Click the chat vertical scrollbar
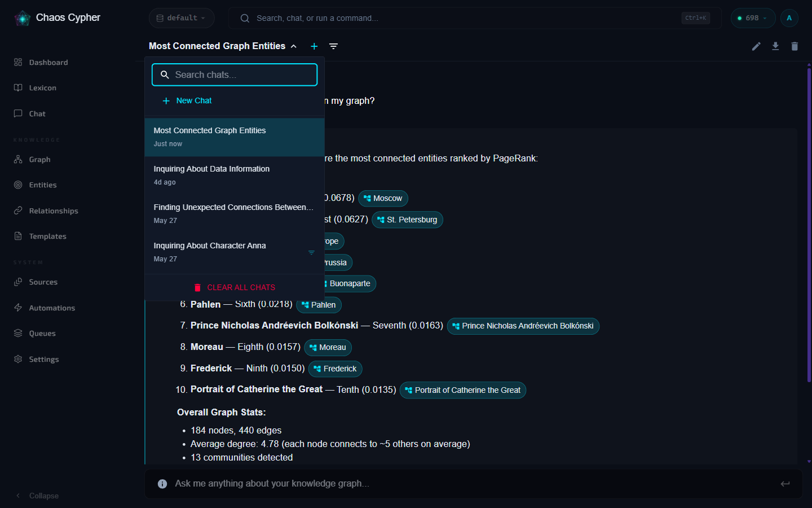The height and width of the screenshot is (508, 812). [809, 226]
